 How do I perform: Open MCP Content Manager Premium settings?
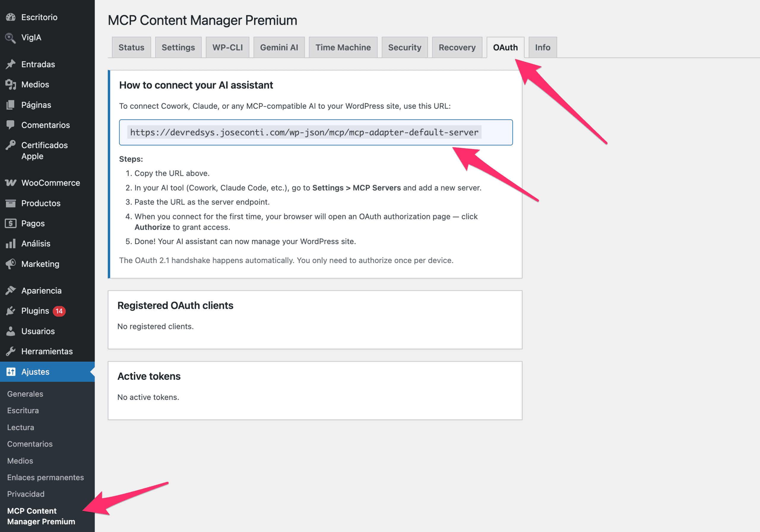pos(41,516)
